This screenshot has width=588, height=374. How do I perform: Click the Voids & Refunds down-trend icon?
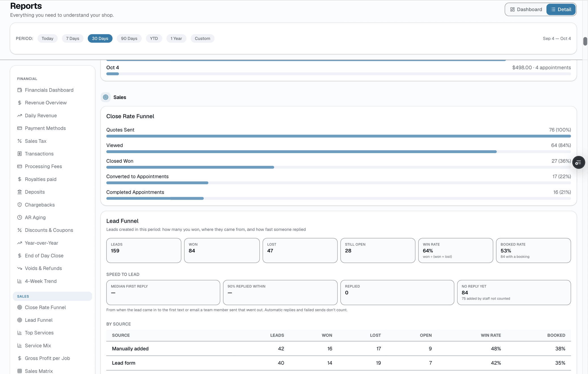click(20, 268)
